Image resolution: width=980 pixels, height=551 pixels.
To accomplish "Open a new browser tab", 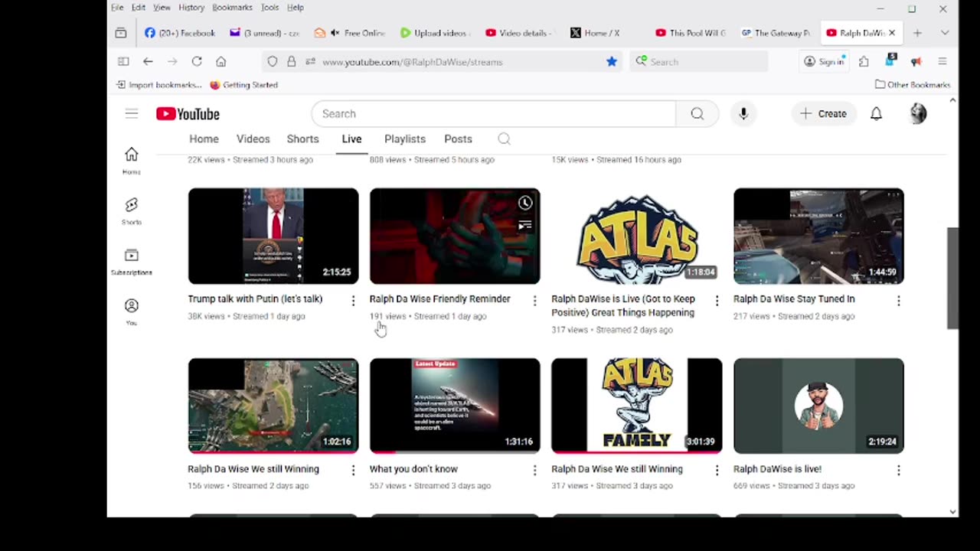I will pyautogui.click(x=917, y=33).
